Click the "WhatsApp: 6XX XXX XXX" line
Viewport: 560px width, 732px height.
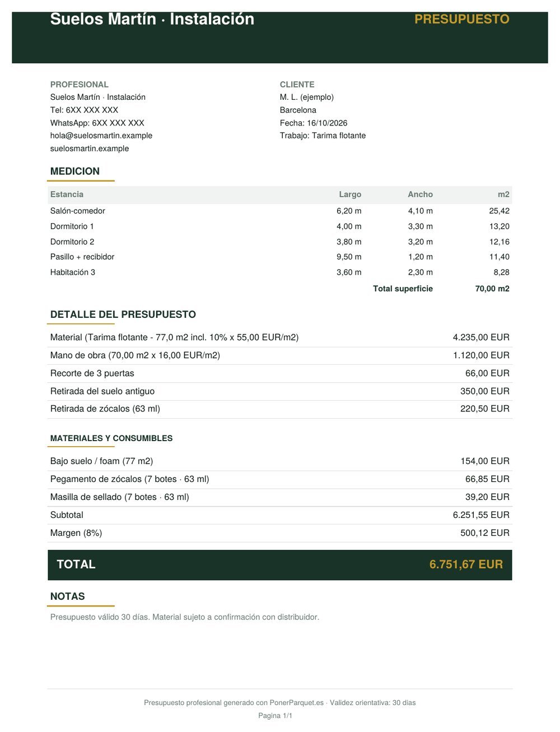[x=97, y=123]
